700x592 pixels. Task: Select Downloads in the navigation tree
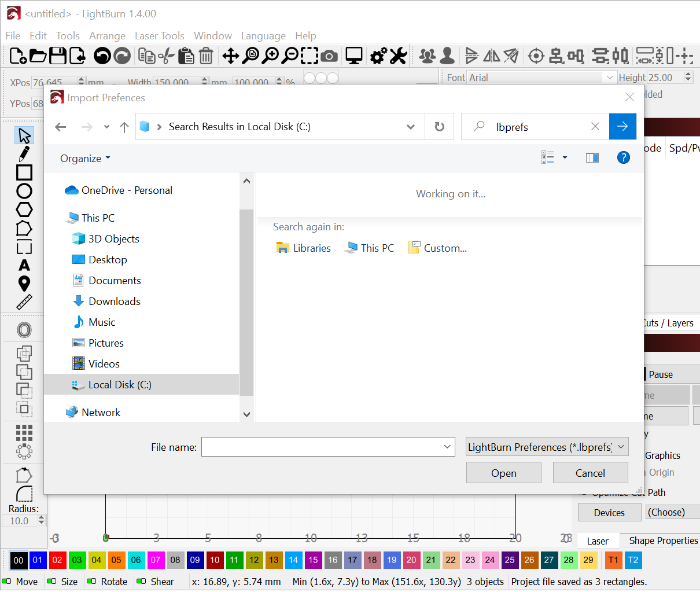pyautogui.click(x=115, y=301)
